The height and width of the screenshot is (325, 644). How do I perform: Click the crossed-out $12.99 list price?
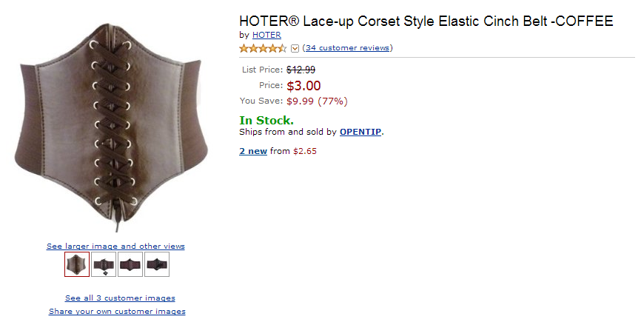[x=301, y=70]
